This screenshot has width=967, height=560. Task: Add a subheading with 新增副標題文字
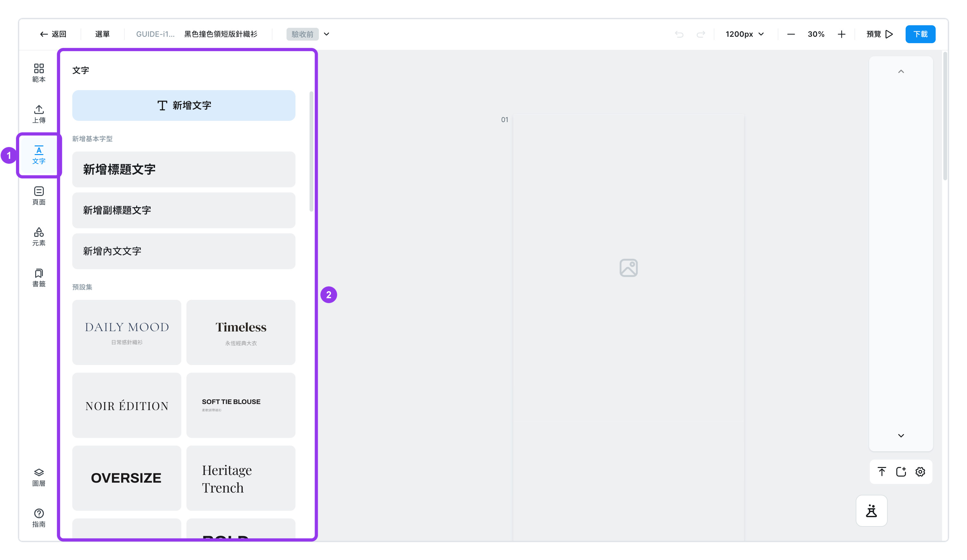[x=184, y=210]
